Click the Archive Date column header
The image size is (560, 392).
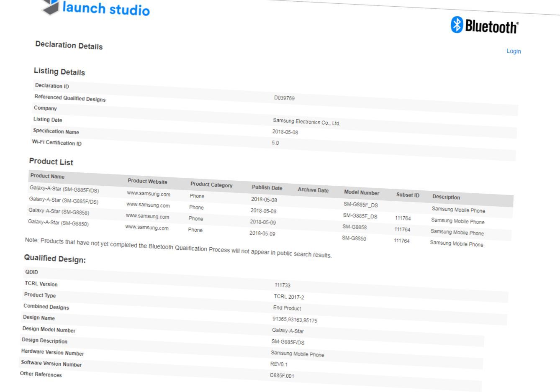(313, 190)
